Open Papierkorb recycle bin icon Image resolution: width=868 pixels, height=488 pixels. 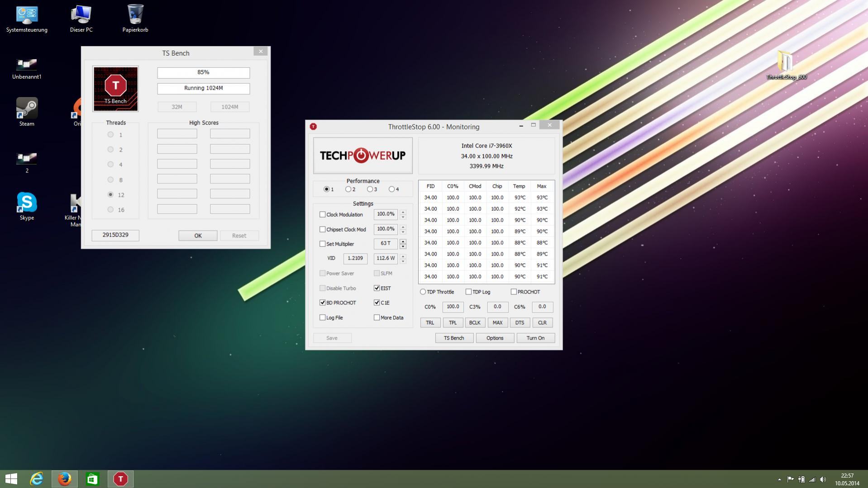(x=135, y=19)
